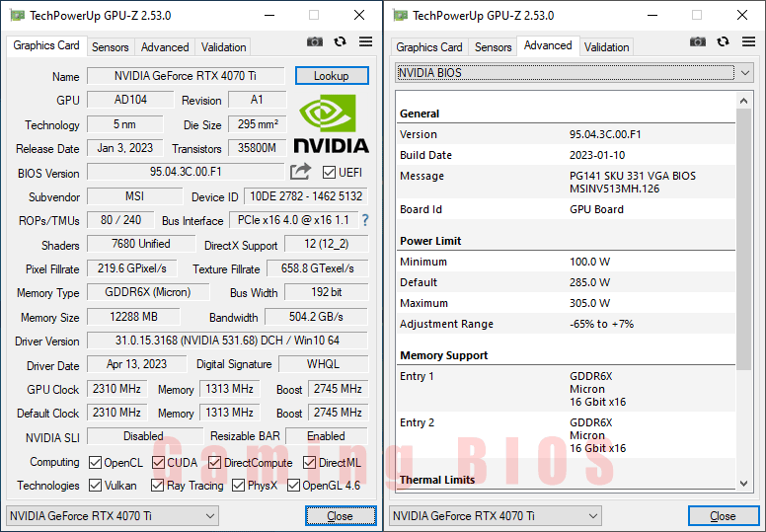Click the GPU field showing AD104

(x=130, y=100)
